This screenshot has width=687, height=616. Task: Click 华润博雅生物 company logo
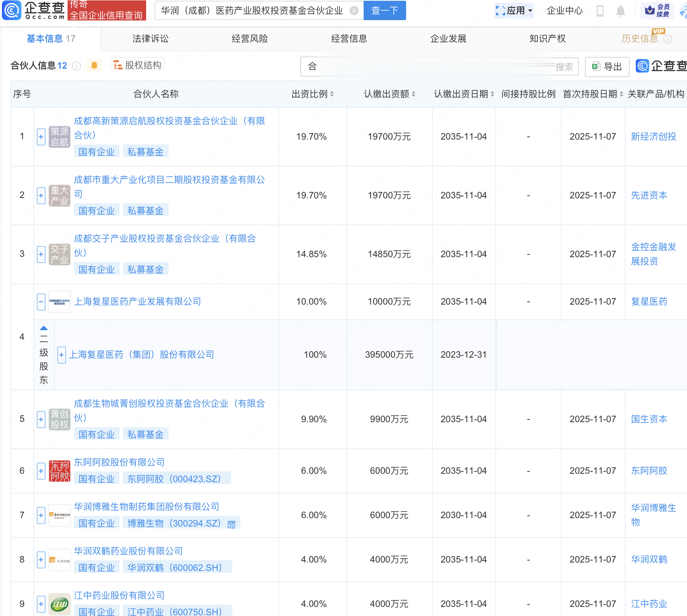pyautogui.click(x=60, y=515)
